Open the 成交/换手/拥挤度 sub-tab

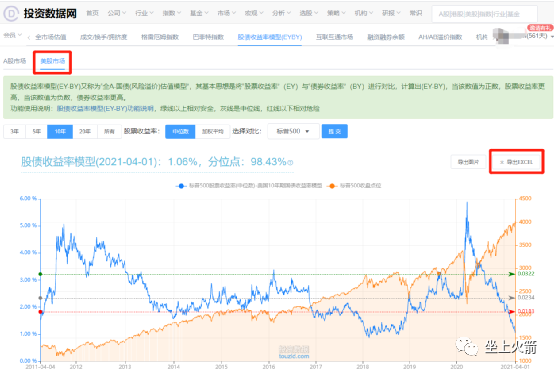tap(104, 37)
